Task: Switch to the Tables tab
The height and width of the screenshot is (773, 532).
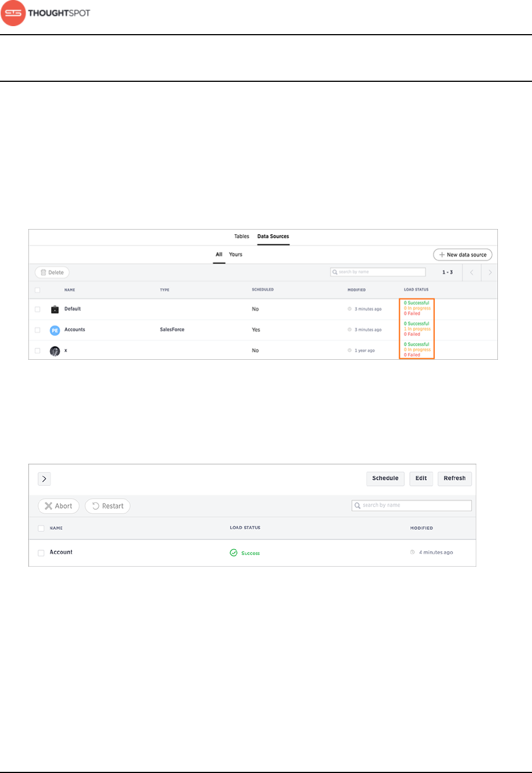Action: pyautogui.click(x=242, y=236)
